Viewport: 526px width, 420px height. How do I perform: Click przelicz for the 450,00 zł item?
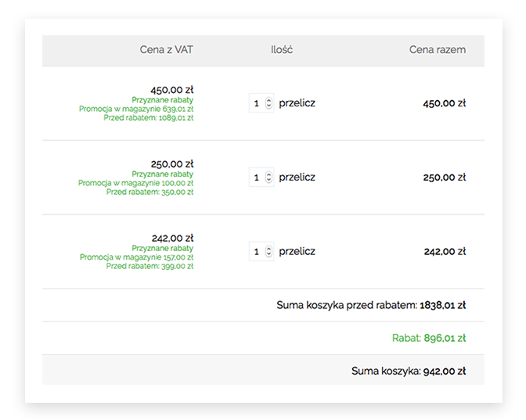click(x=297, y=103)
